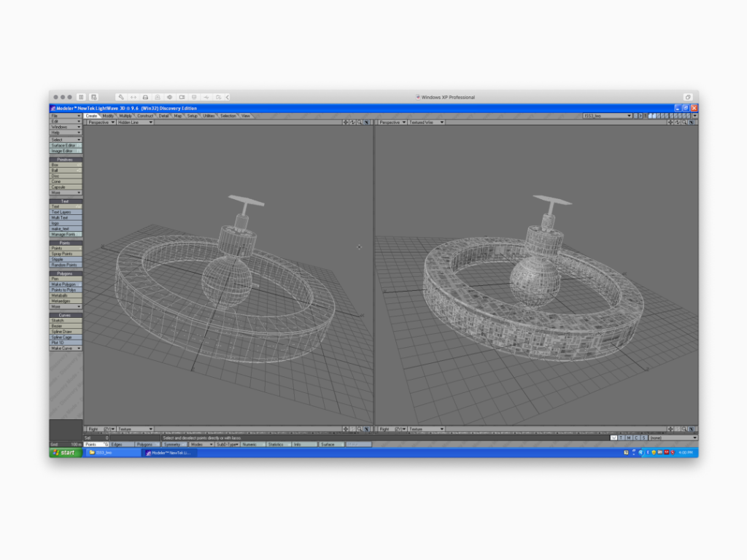The height and width of the screenshot is (560, 747).
Task: Click the pause button in the VM toolbar
Action: point(82,97)
